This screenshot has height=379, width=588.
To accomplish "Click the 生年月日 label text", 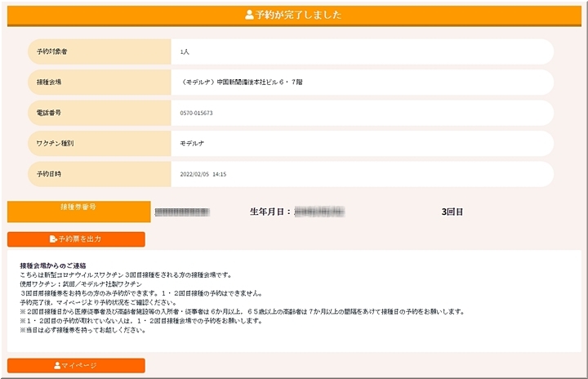I will 270,212.
